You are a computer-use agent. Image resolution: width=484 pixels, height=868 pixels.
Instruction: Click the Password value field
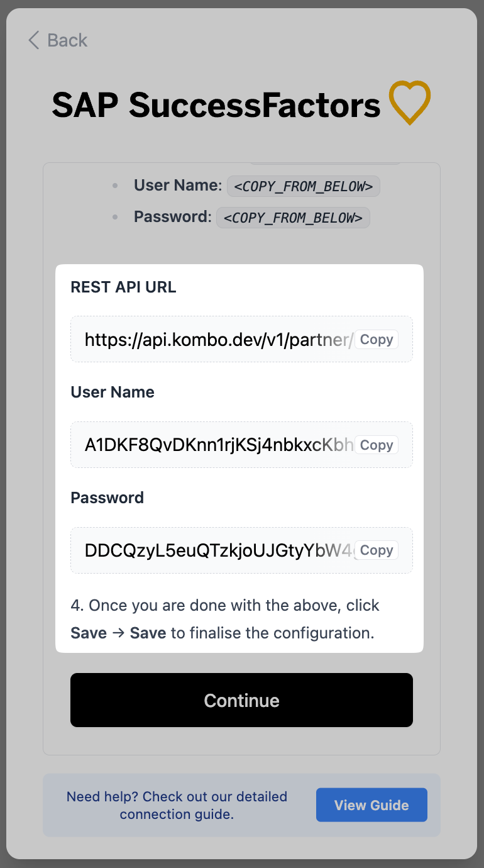(218, 550)
